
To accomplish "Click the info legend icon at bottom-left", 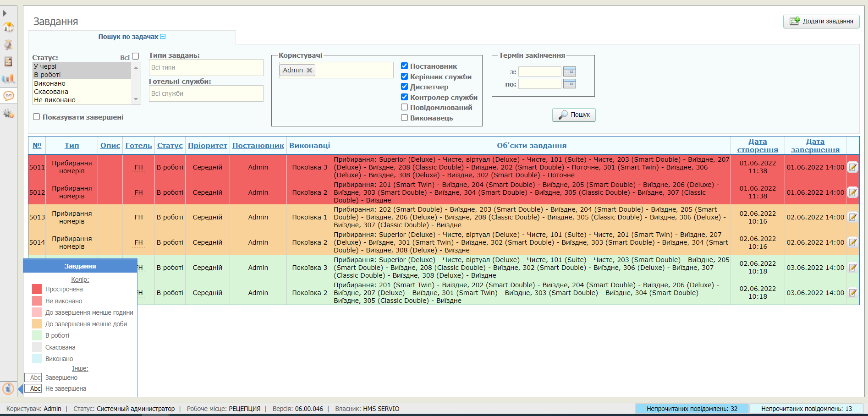I will coord(8,389).
